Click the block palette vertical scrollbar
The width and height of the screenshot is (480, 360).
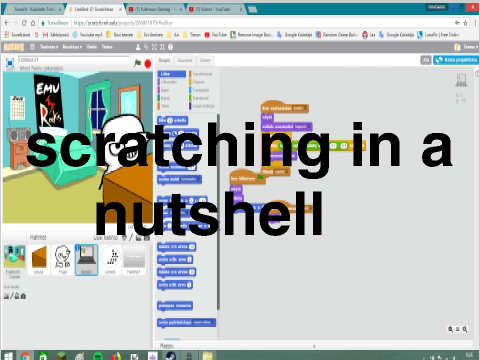[218, 211]
